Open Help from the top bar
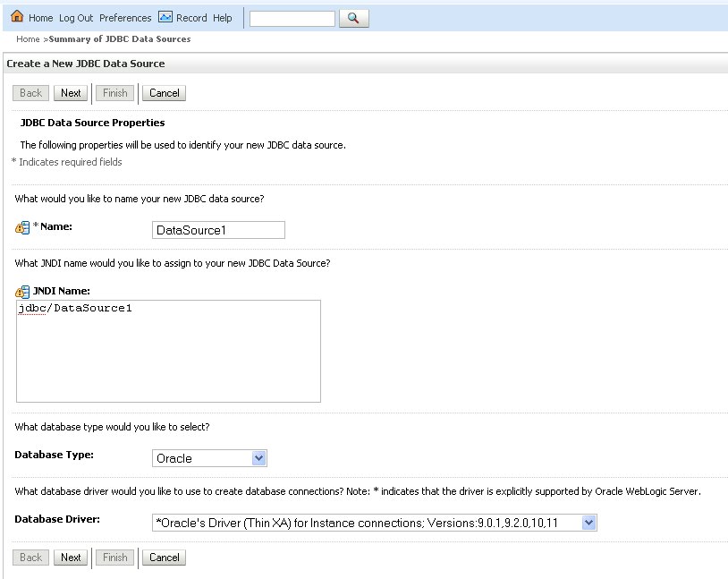This screenshot has height=579, width=728. (222, 17)
